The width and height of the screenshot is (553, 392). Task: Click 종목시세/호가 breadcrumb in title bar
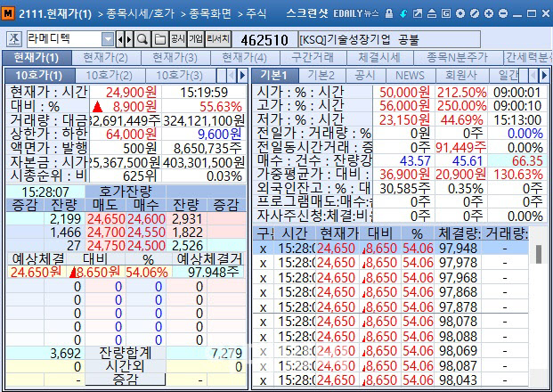[141, 13]
